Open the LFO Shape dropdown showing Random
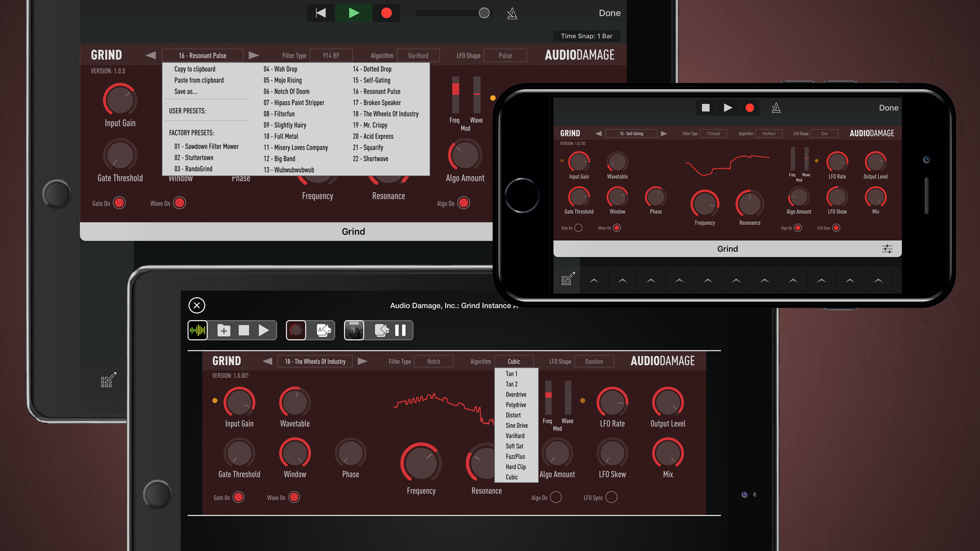This screenshot has width=980, height=551. (594, 362)
